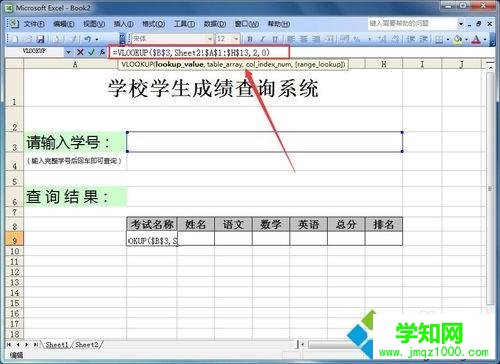Open the fill color dropdown arrow

(x=466, y=39)
